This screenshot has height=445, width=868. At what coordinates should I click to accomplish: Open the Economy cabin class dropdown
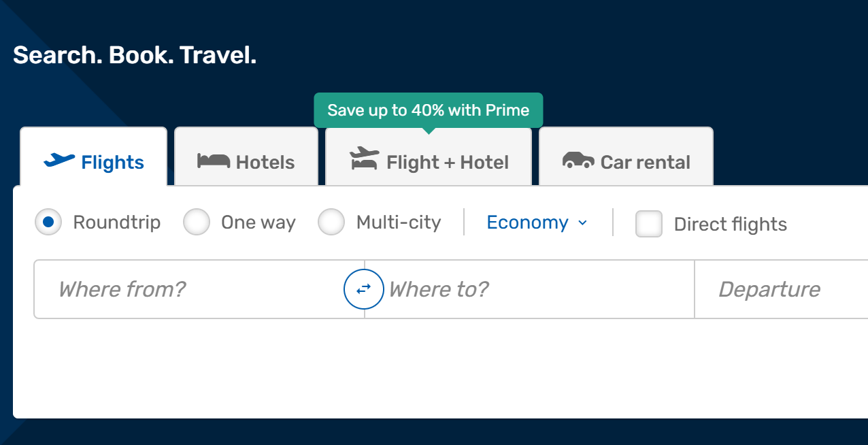pyautogui.click(x=528, y=222)
